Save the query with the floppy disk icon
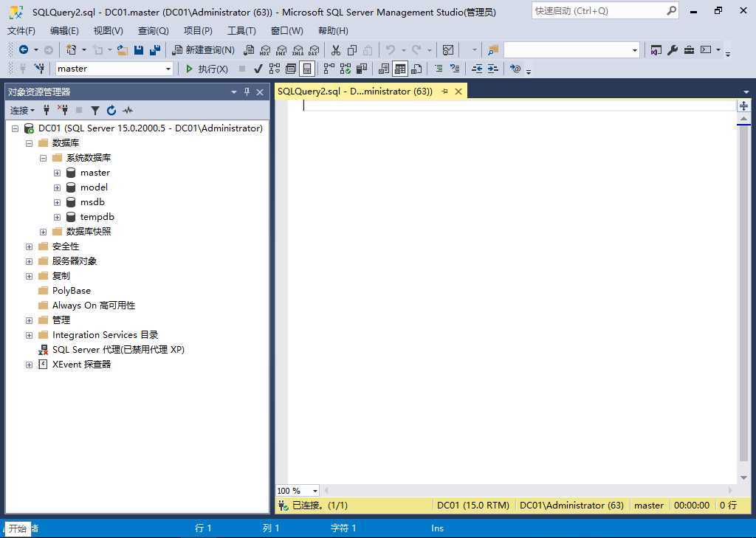The image size is (756, 538). pyautogui.click(x=139, y=49)
